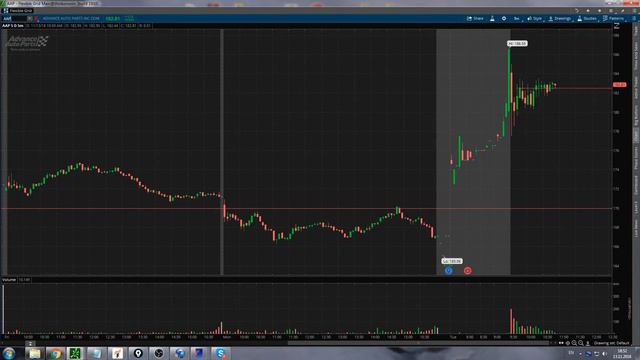Click the flask icon beside Share
The width and height of the screenshot is (640, 360).
492,18
